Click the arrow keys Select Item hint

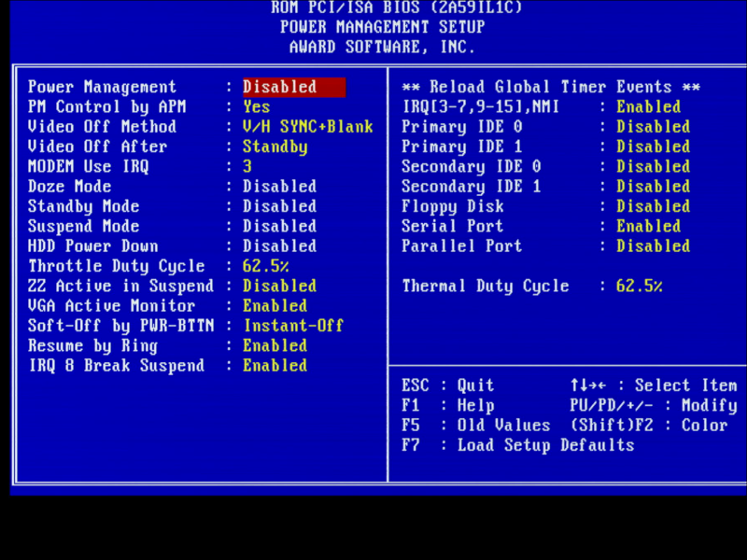[654, 385]
